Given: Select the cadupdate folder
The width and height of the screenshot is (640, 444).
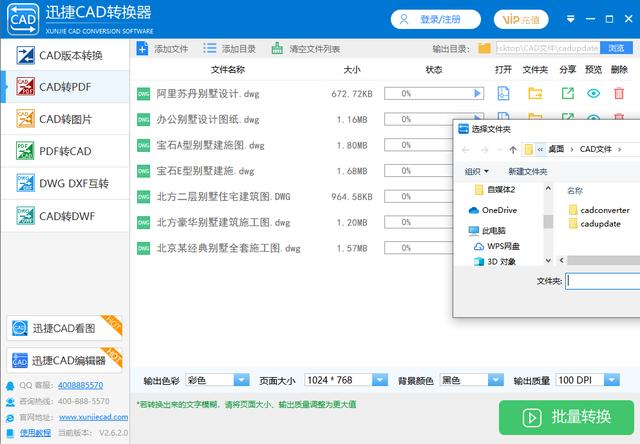Looking at the screenshot, I should [x=595, y=224].
